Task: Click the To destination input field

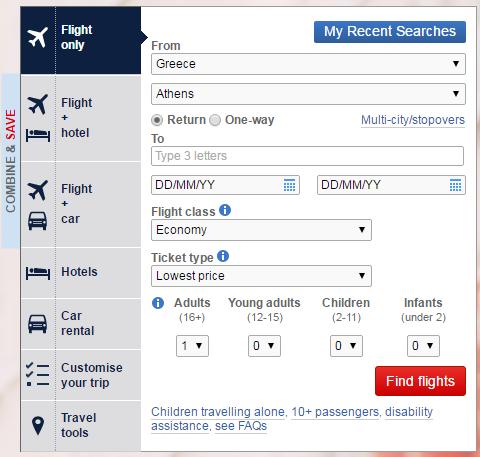Action: pyautogui.click(x=307, y=156)
